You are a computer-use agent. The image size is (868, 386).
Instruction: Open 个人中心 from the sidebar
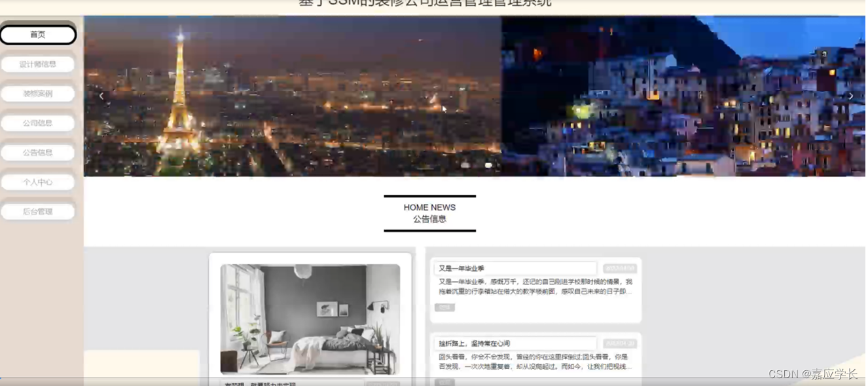pyautogui.click(x=38, y=182)
